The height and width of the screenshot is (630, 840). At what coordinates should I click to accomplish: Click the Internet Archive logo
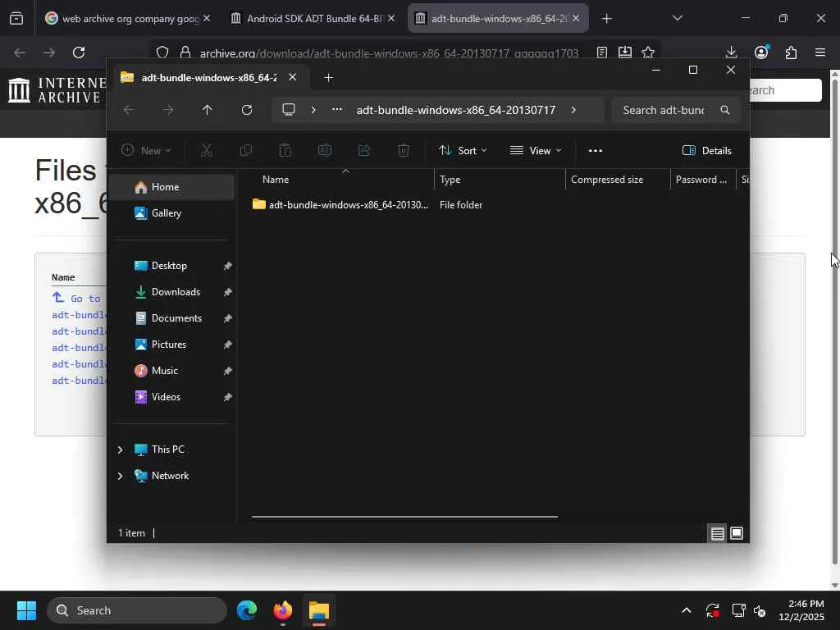point(57,90)
